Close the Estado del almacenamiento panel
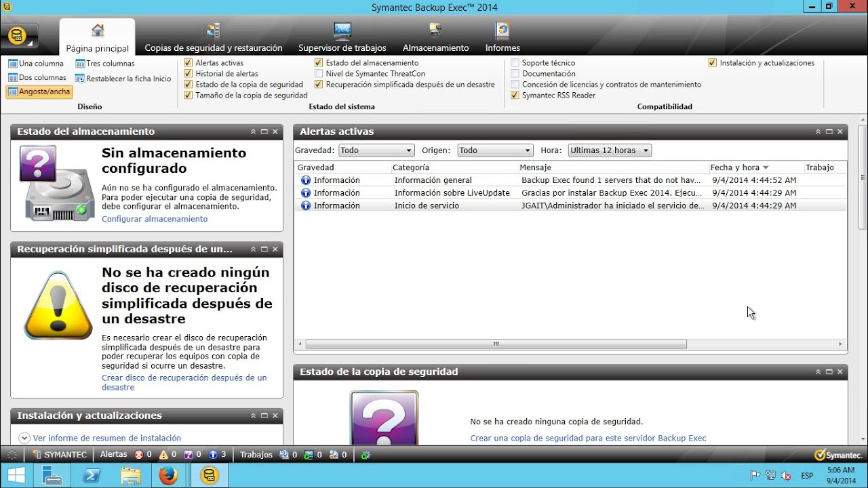This screenshot has height=488, width=868. [275, 131]
